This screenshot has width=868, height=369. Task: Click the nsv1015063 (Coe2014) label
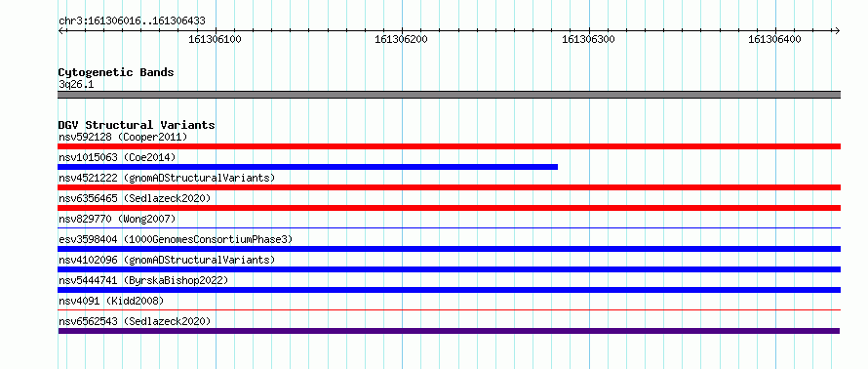(117, 157)
